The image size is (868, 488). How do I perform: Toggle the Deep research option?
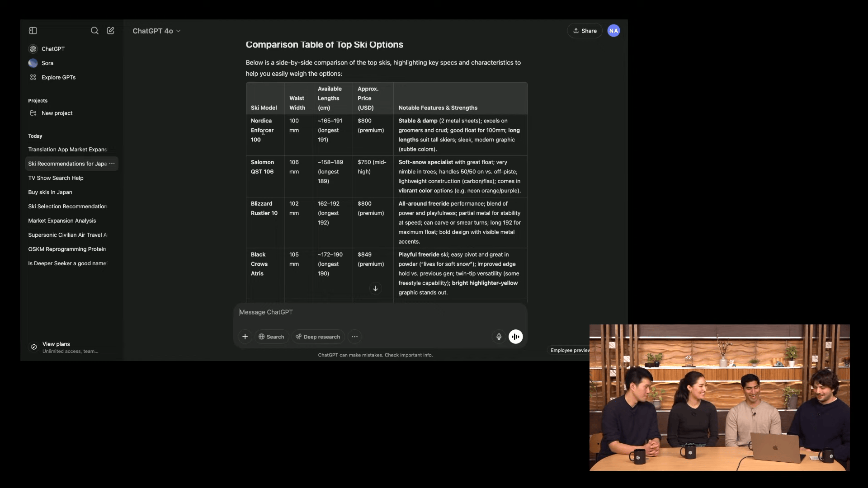click(318, 337)
